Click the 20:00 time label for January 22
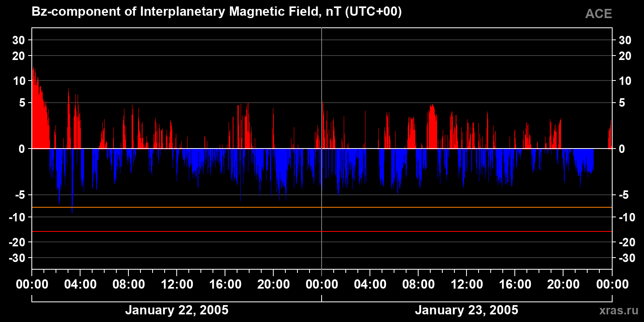The height and width of the screenshot is (322, 644). pos(274,285)
